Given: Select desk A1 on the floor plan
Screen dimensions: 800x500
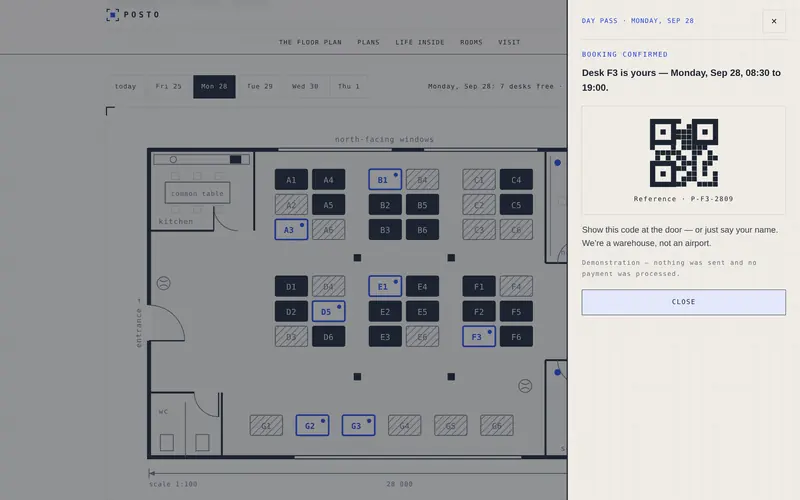Looking at the screenshot, I should point(291,180).
